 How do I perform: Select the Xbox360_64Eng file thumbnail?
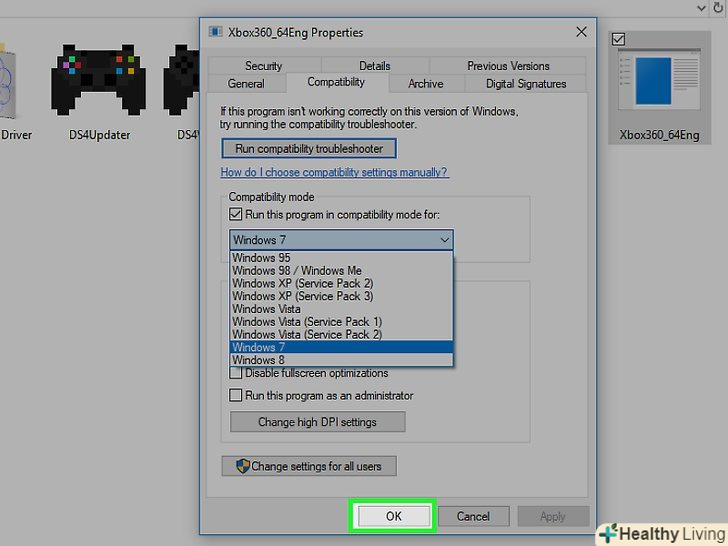(x=659, y=79)
